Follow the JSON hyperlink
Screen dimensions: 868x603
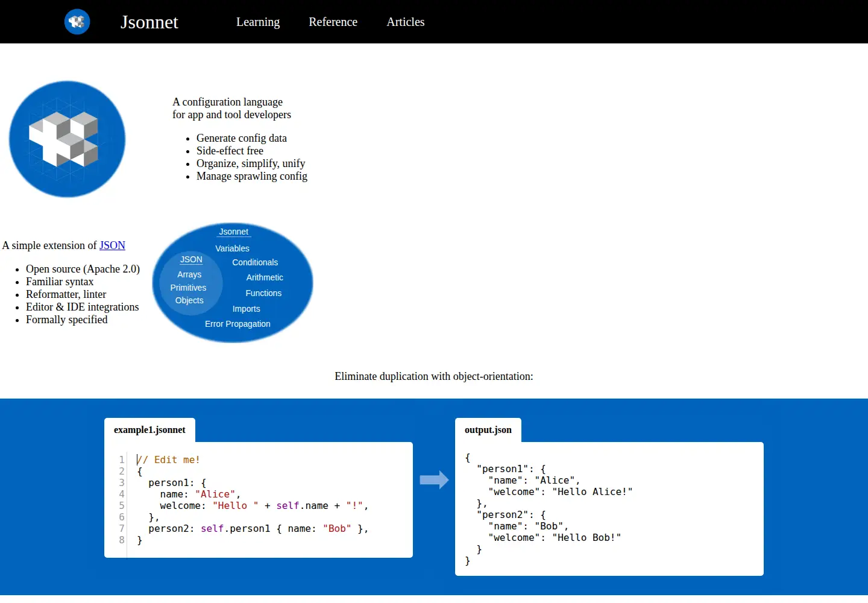click(x=112, y=245)
